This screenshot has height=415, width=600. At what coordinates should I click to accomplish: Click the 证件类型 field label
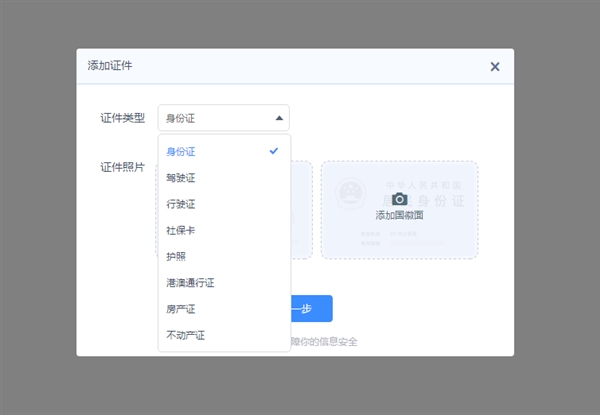122,118
